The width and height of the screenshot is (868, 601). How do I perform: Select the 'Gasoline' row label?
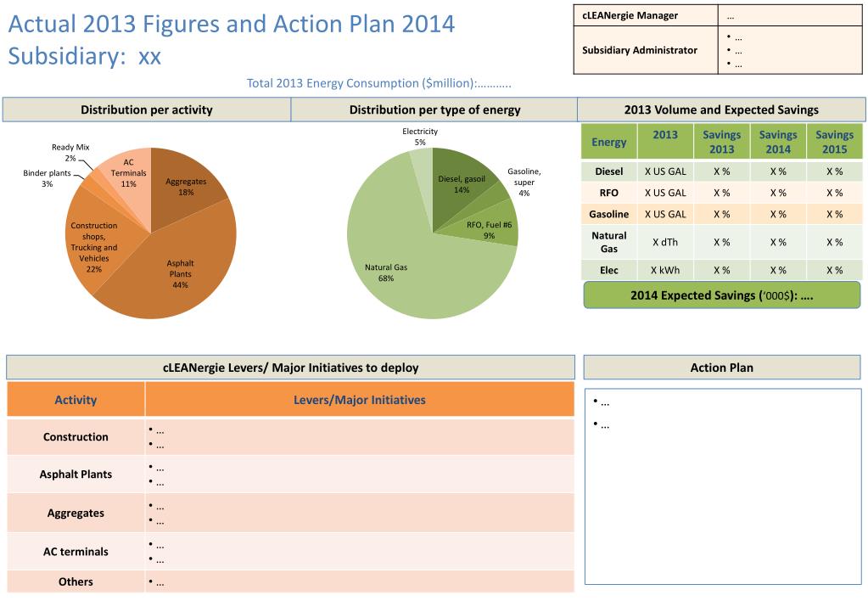pos(609,215)
